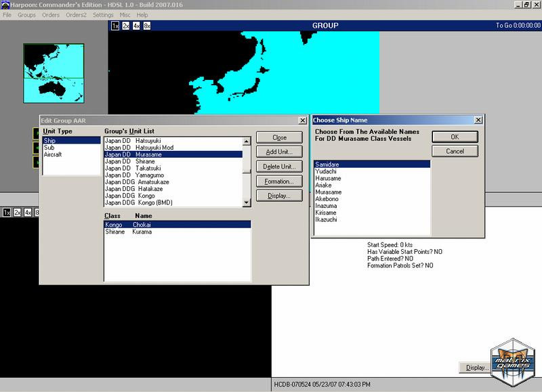The image size is (542, 392).
Task: Set group map zoom to 4x
Action: point(136,26)
